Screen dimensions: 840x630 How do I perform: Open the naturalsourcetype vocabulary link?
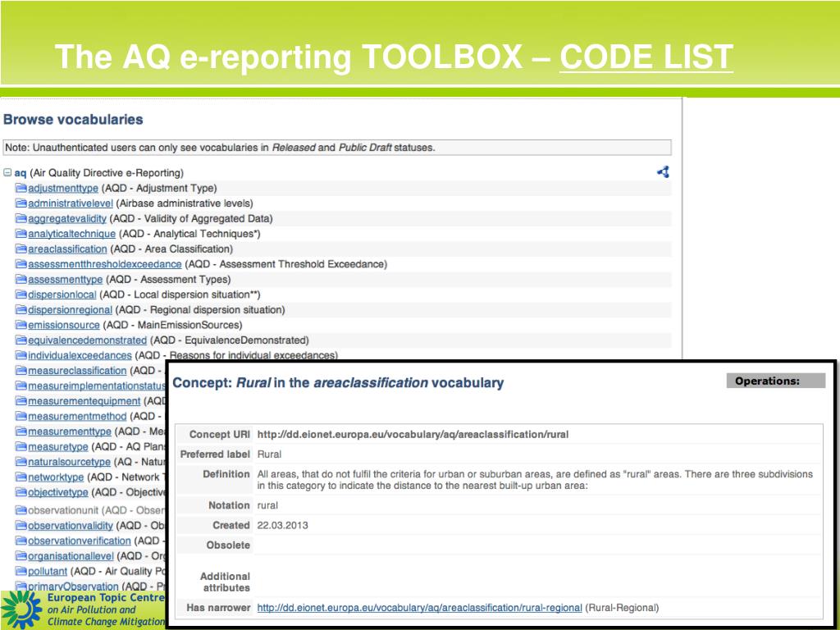(69, 462)
